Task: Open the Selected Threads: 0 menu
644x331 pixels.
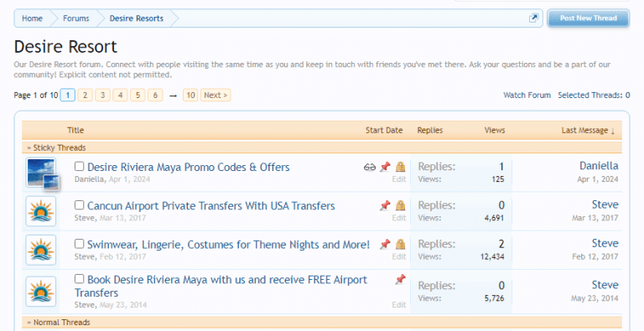Action: point(594,96)
